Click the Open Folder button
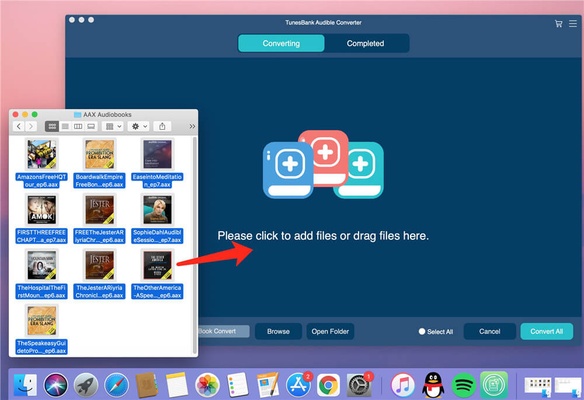This screenshot has width=584, height=400. click(330, 331)
